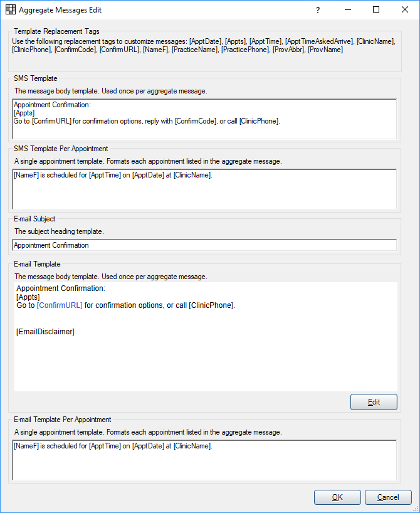Click the Template Replacement Tags description text

coord(204,46)
